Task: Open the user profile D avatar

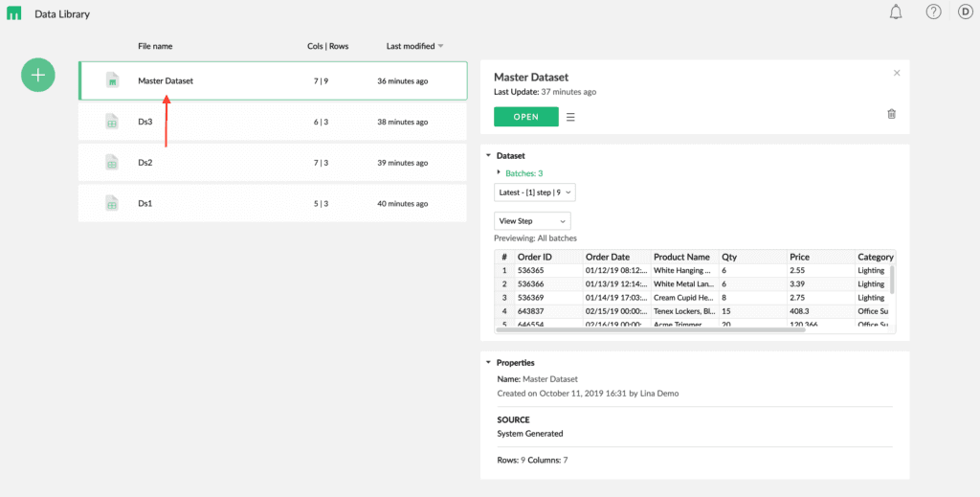Action: [966, 11]
